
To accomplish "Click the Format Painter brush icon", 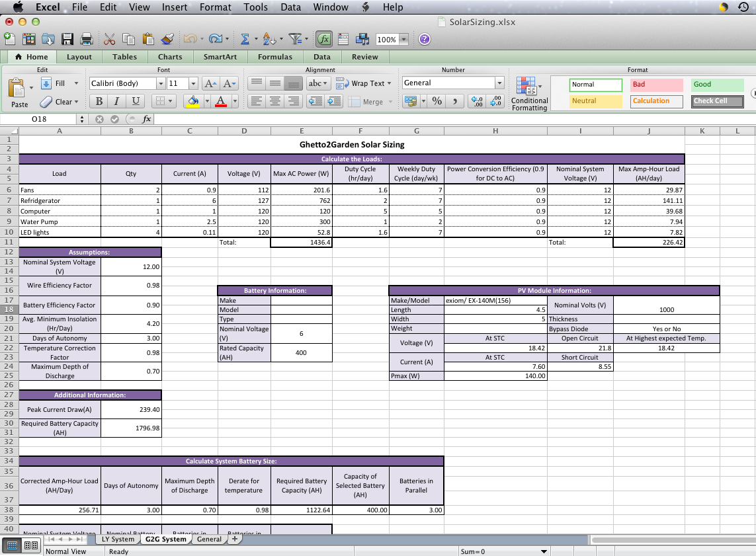I will [167, 39].
